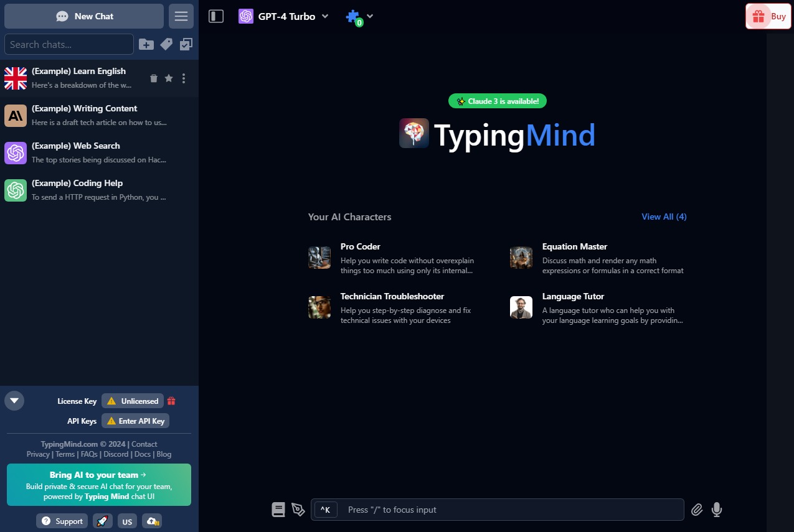The width and height of the screenshot is (794, 532).
Task: Open the Coding Help example chat
Action: coord(99,190)
